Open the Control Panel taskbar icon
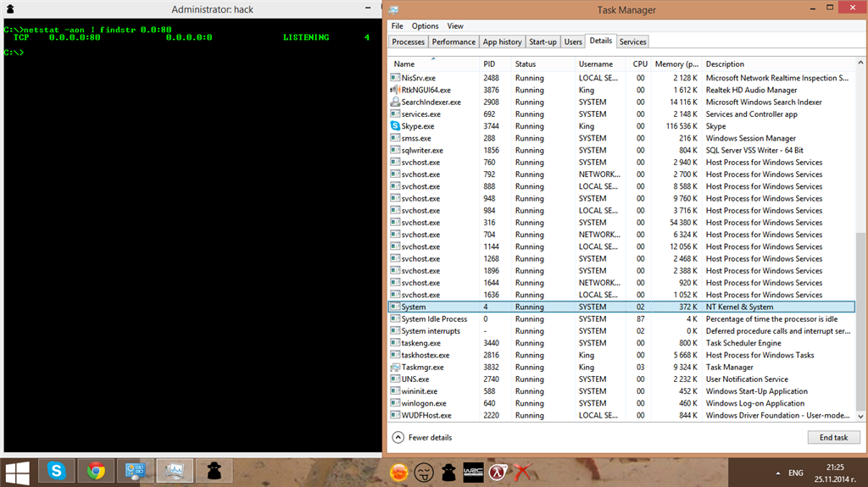Viewport: 868px width, 487px height. 135,471
